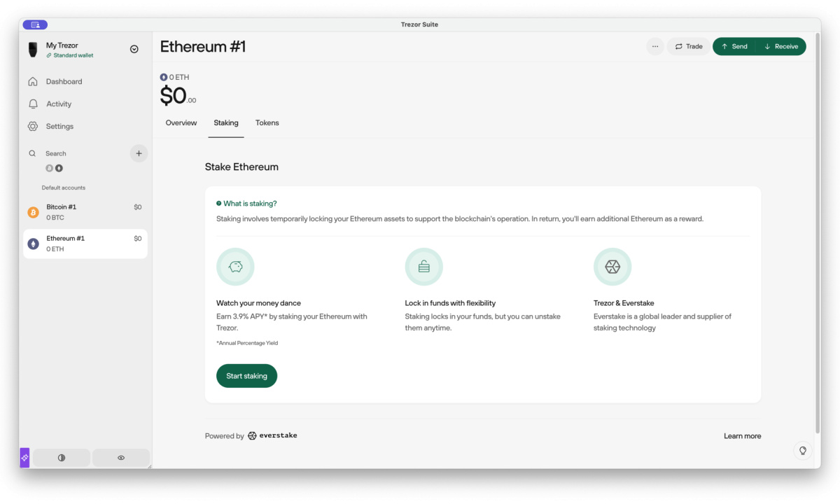Click the 'Lock in funds with flexibility' heading
840x504 pixels.
coord(450,303)
